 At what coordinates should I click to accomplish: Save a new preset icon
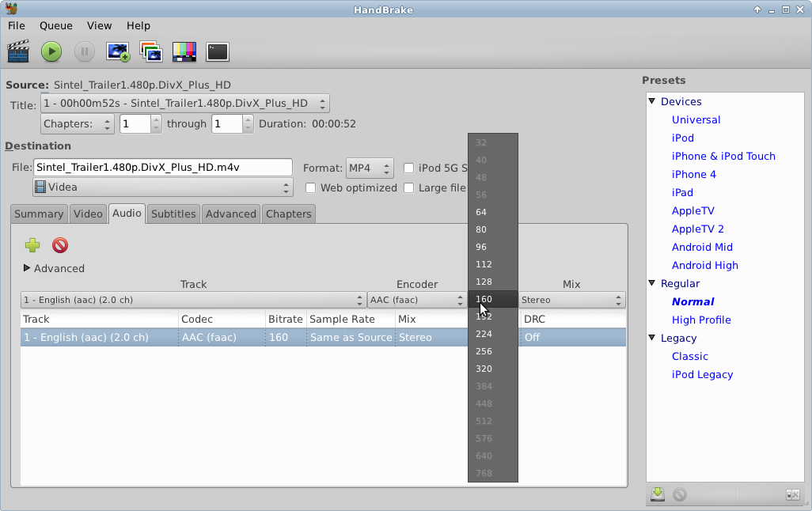coord(658,494)
